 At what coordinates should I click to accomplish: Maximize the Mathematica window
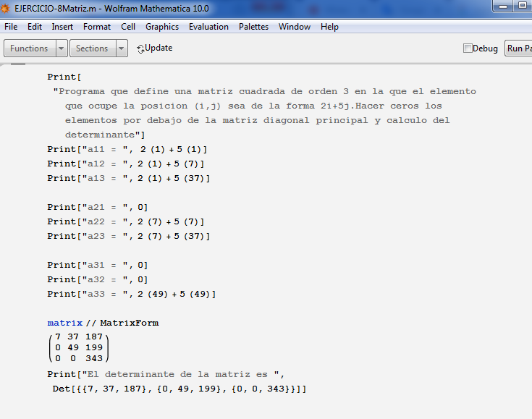click(x=523, y=6)
